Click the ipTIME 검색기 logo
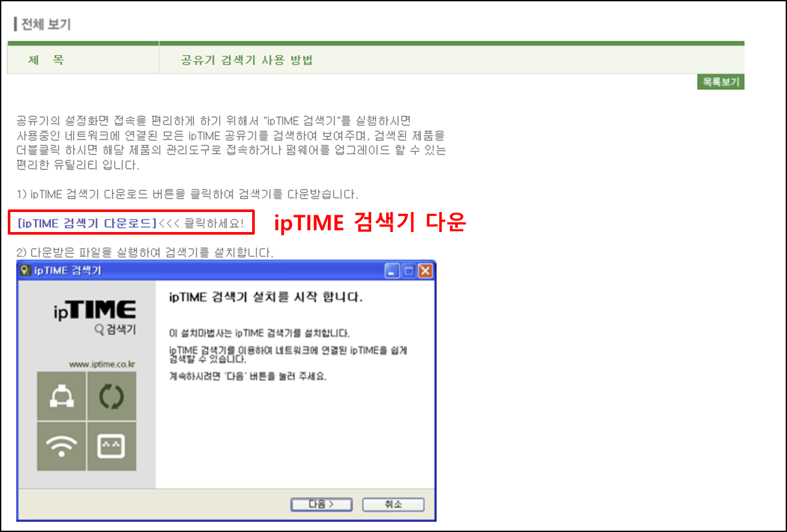The height and width of the screenshot is (532, 787). pos(95,317)
